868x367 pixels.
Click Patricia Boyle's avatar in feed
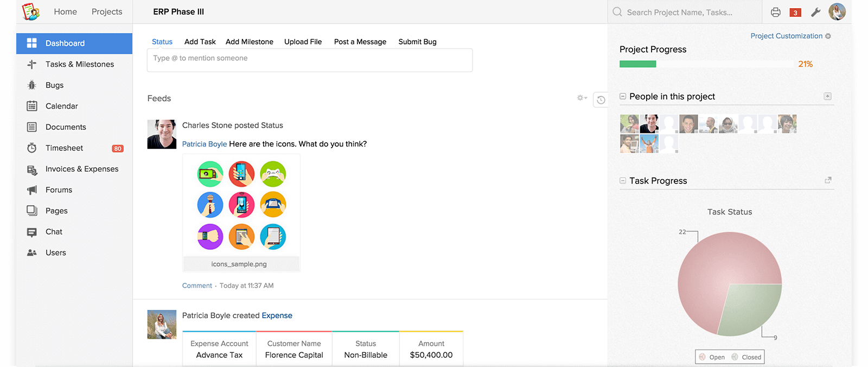point(162,324)
